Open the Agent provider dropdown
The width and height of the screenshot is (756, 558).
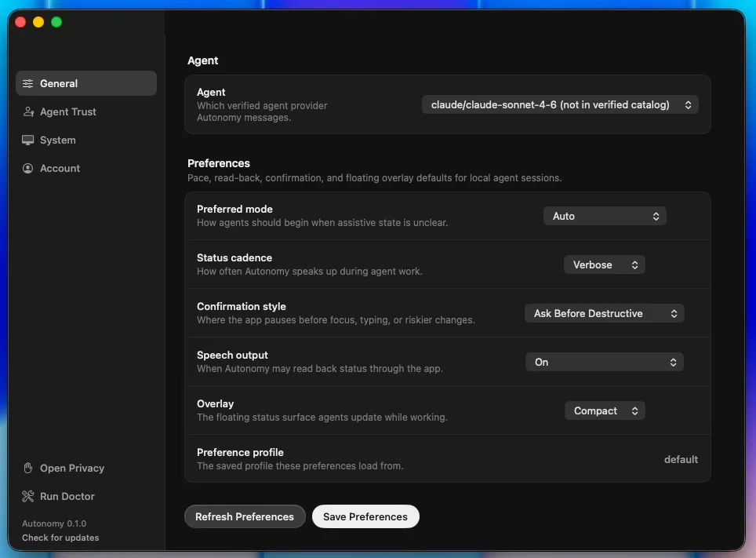(x=560, y=104)
